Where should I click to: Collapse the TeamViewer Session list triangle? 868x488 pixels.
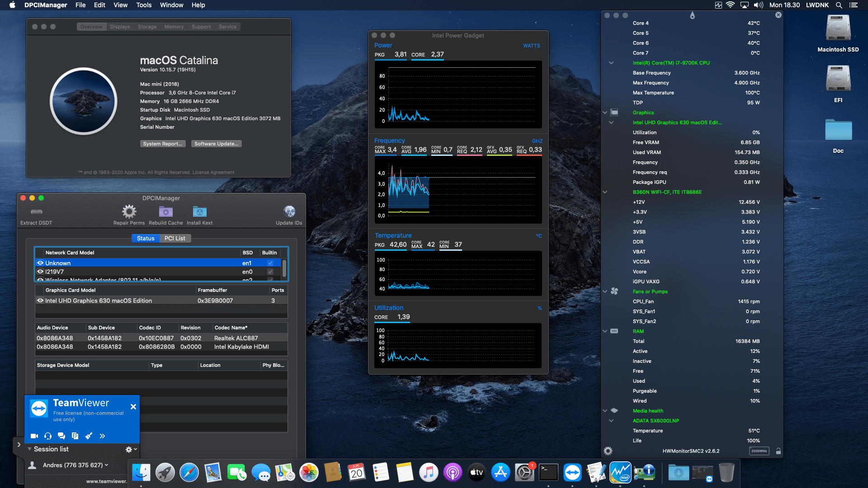(29, 449)
